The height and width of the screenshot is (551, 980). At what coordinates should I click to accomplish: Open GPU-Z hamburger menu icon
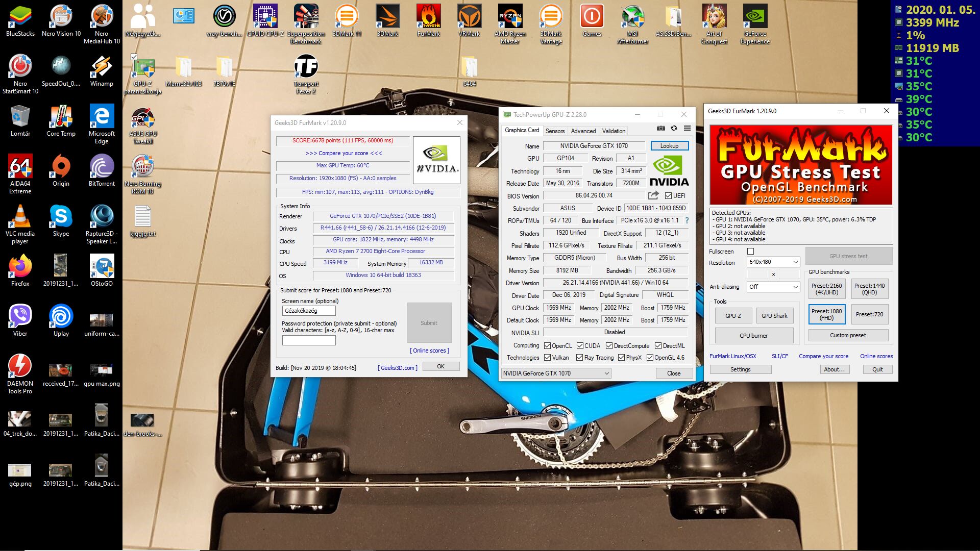tap(687, 128)
